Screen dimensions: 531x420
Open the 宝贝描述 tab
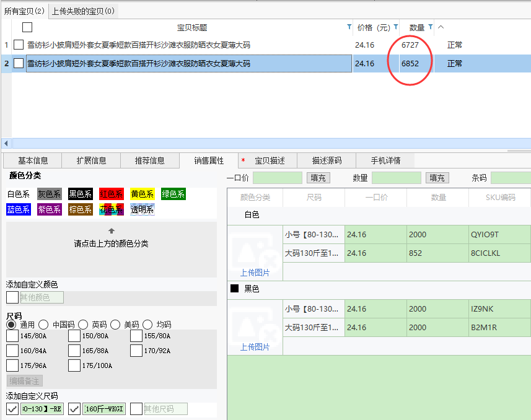tap(270, 160)
